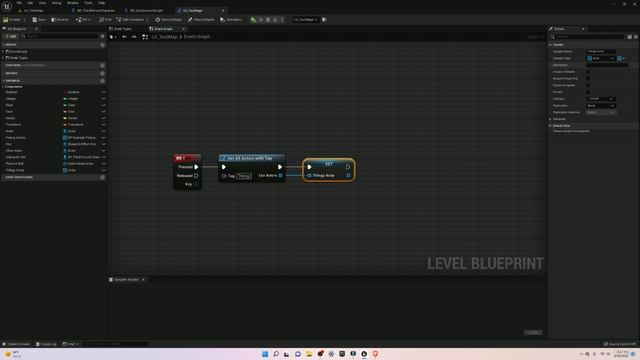Click the Out Actors output pin
The width and height of the screenshot is (640, 360).
(x=280, y=176)
